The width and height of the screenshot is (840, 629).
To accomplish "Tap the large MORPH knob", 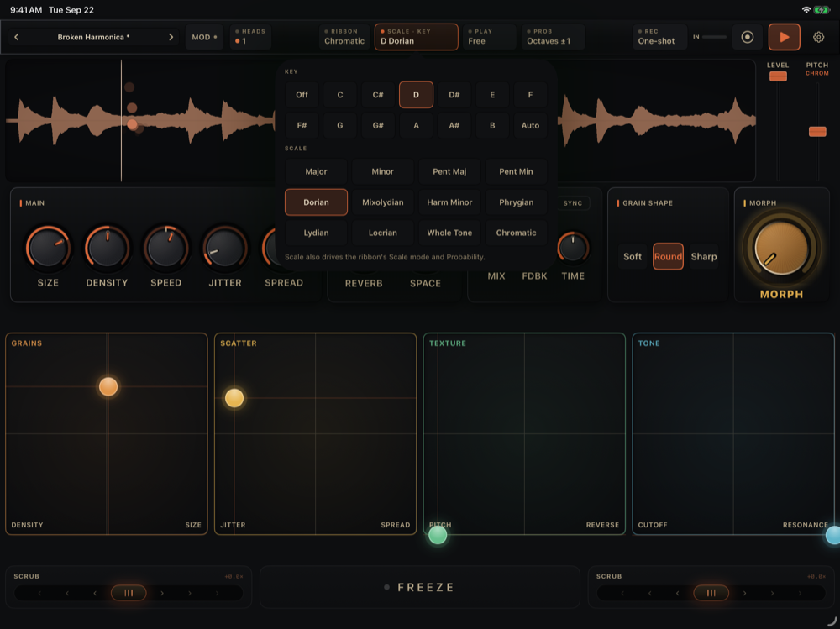I will coord(781,249).
